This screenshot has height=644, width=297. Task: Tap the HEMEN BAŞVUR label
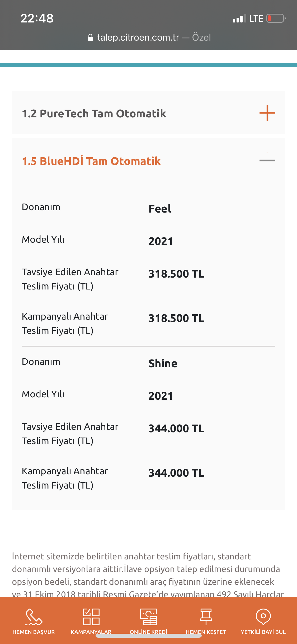(34, 632)
